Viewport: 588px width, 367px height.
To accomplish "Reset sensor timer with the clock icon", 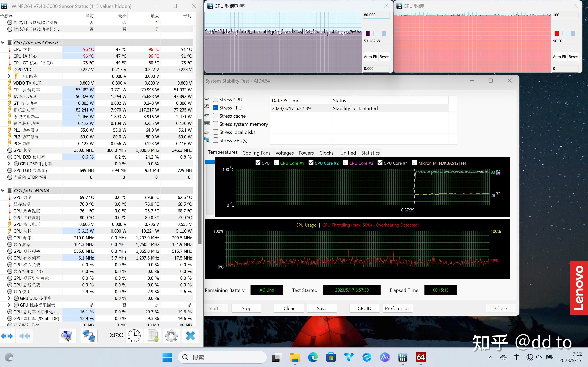I will coord(134,336).
